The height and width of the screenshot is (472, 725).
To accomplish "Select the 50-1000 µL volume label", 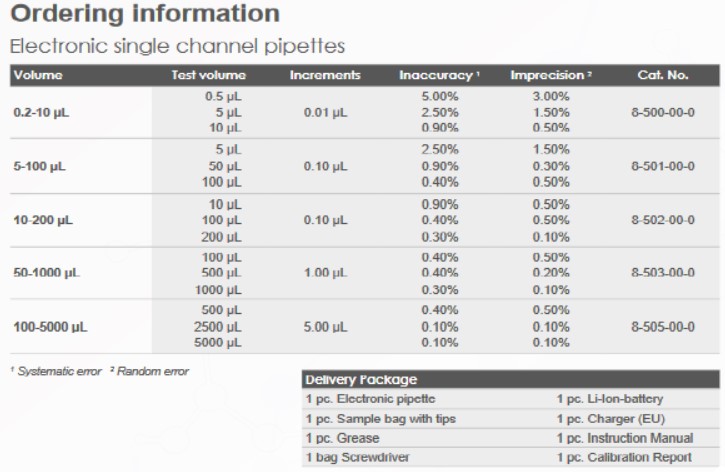I will 47,273.
